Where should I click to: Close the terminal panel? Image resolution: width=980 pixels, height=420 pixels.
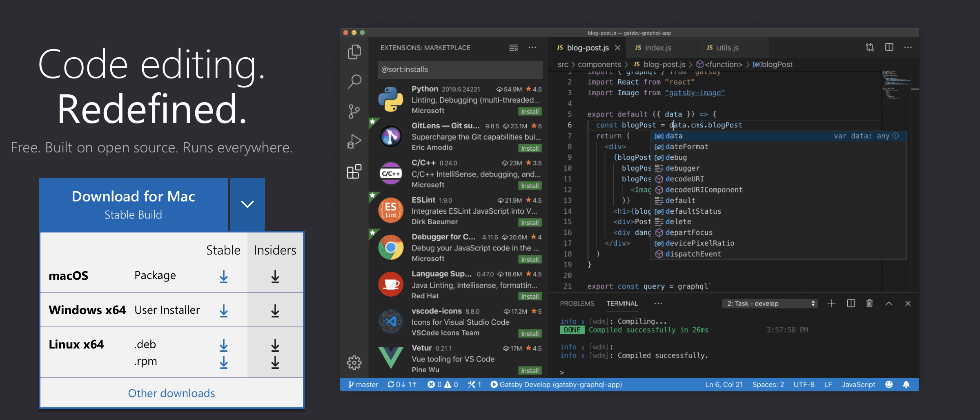(x=908, y=303)
